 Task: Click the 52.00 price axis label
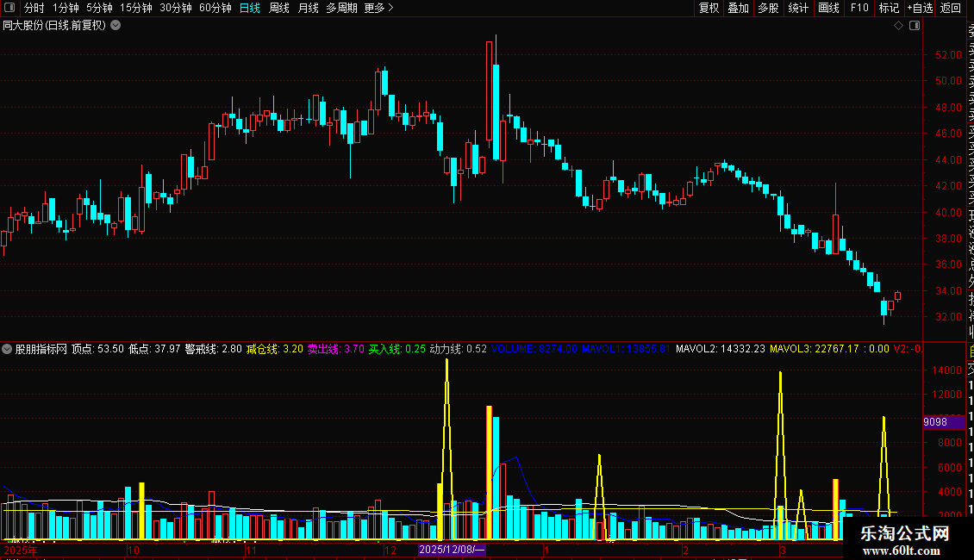(x=948, y=54)
